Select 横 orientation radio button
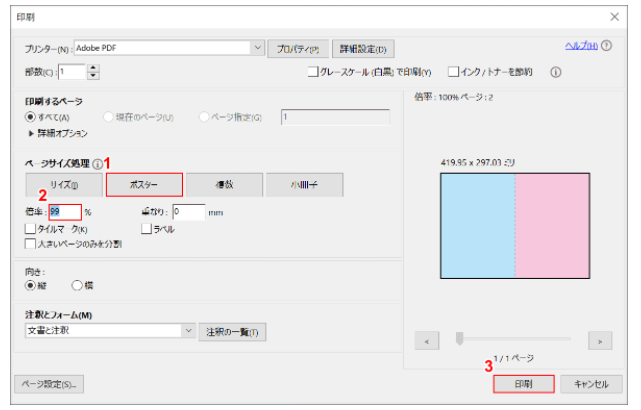This screenshot has width=641, height=410. (x=77, y=285)
